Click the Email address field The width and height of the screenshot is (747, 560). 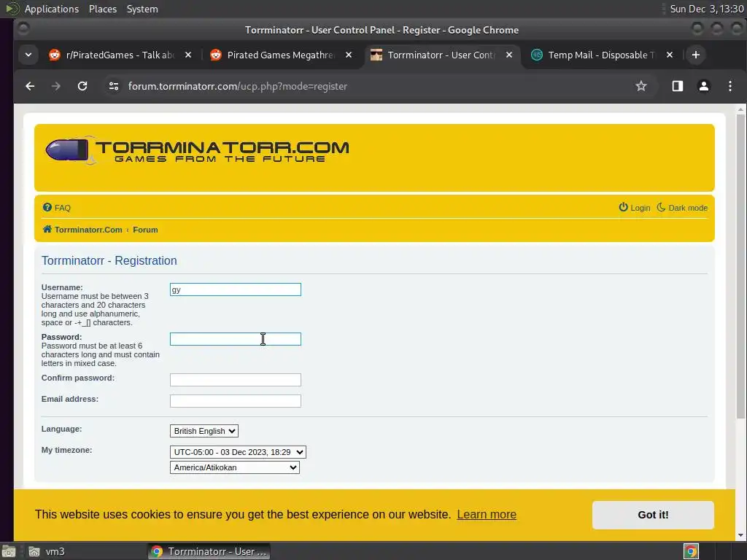(x=236, y=401)
